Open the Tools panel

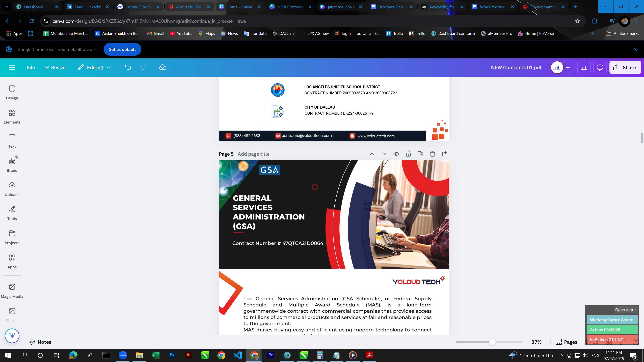(x=12, y=213)
